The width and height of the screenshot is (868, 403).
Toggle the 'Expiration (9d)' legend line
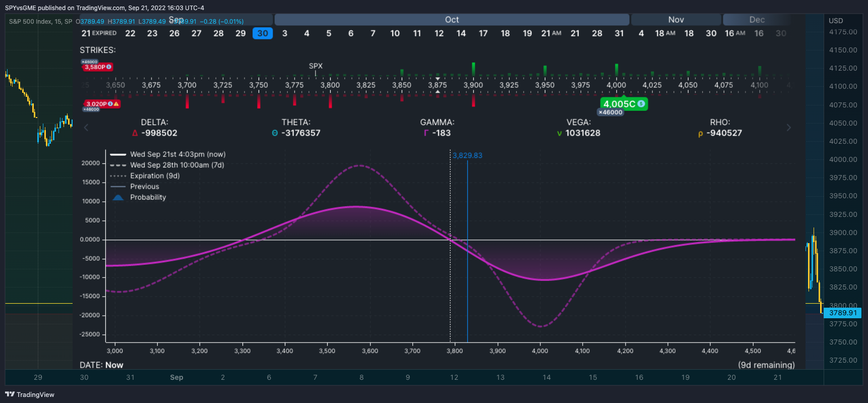coord(145,176)
